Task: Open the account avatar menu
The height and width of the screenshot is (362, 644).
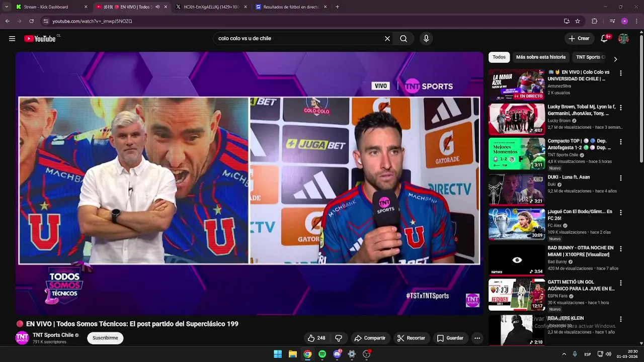Action: [x=623, y=39]
